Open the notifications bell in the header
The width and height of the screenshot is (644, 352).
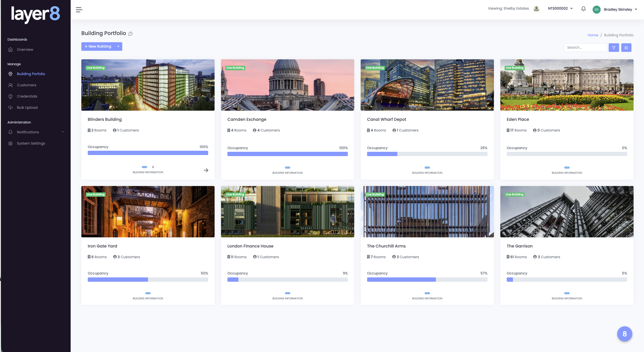583,9
